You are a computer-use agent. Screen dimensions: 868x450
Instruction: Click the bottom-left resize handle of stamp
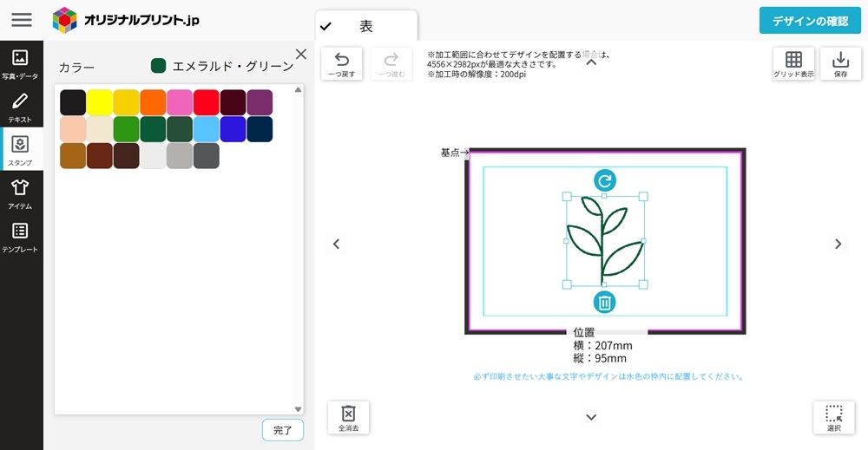[x=567, y=284]
